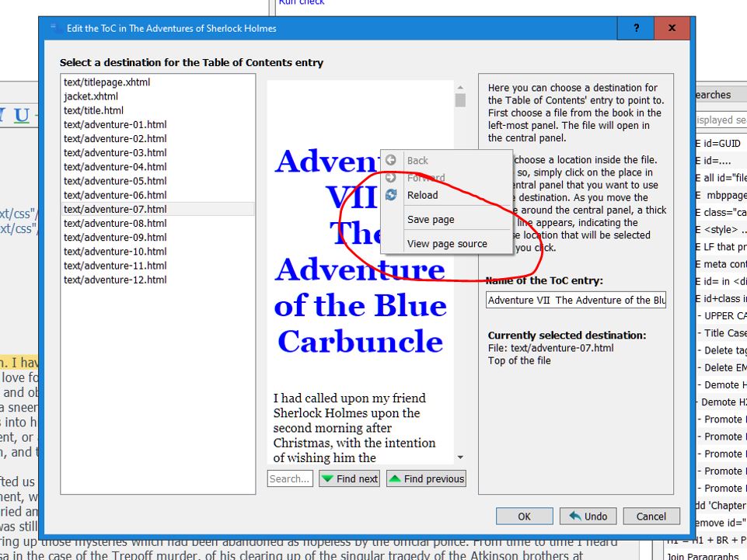Click into the preview Search field
Image resolution: width=747 pixels, height=560 pixels.
click(x=290, y=478)
